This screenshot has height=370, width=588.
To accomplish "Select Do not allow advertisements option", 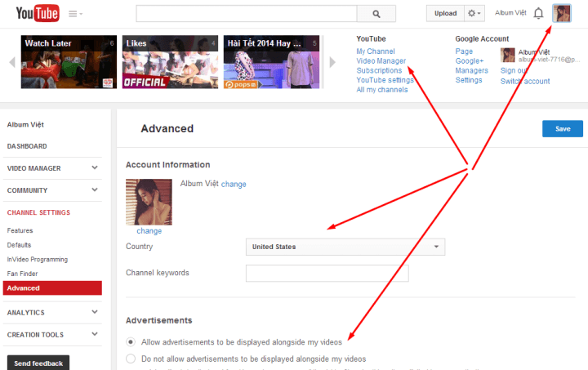I will tap(131, 359).
